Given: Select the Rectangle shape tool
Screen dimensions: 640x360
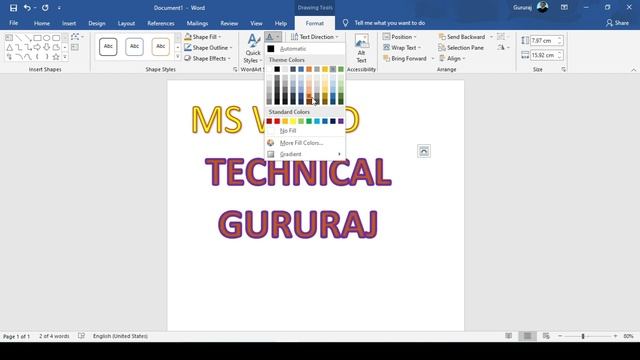Looking at the screenshot, I should (37, 38).
